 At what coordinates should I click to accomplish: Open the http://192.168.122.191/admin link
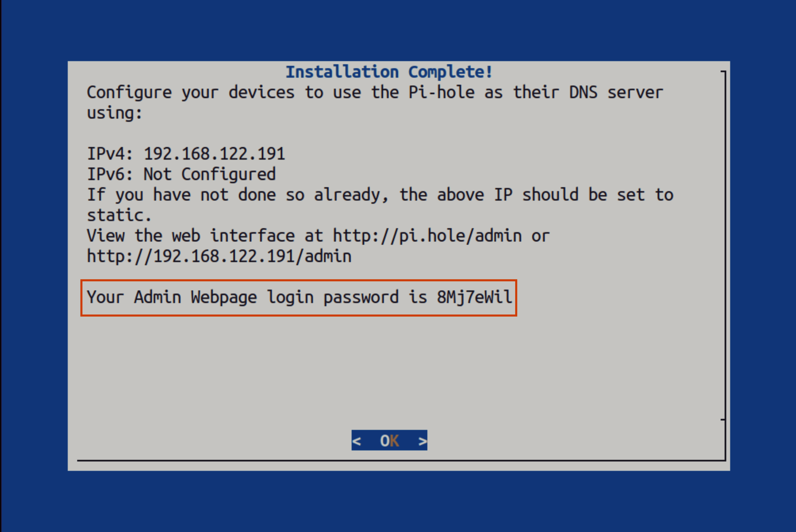click(x=219, y=256)
